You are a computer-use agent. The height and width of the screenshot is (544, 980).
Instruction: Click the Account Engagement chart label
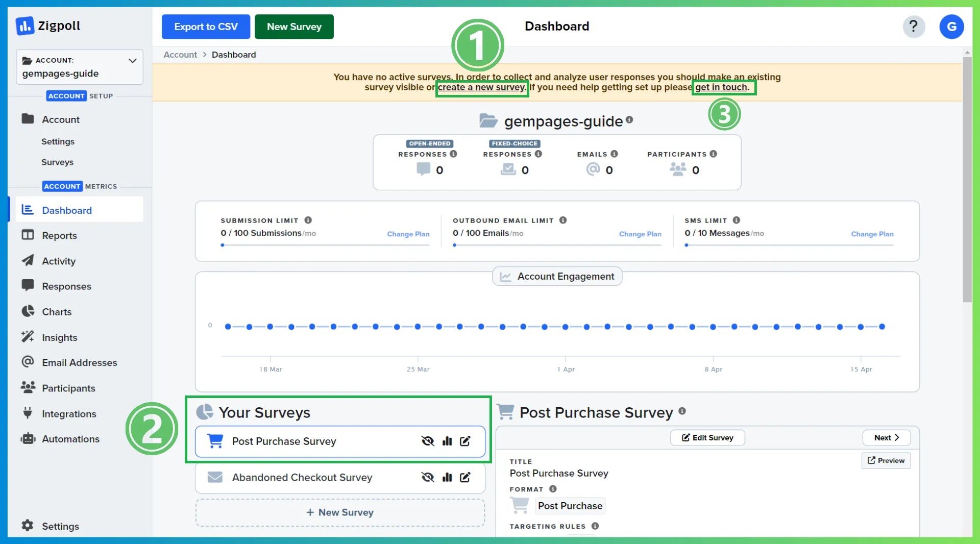point(557,276)
